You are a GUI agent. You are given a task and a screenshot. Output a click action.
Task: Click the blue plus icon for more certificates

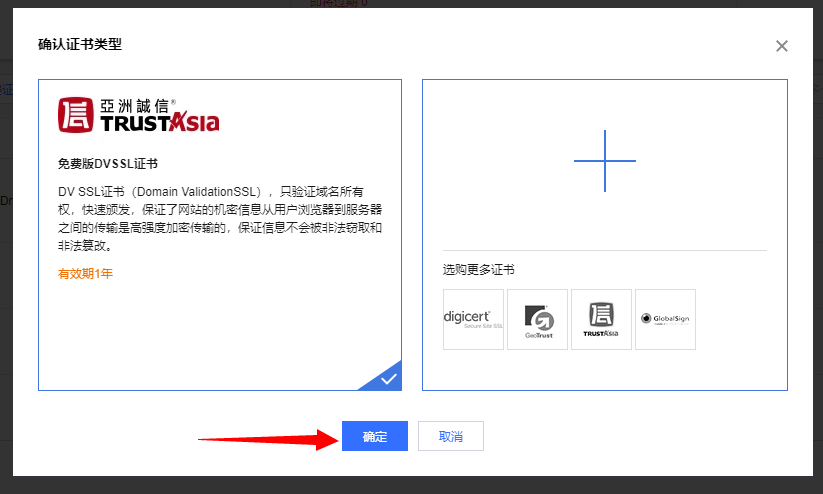pyautogui.click(x=604, y=161)
